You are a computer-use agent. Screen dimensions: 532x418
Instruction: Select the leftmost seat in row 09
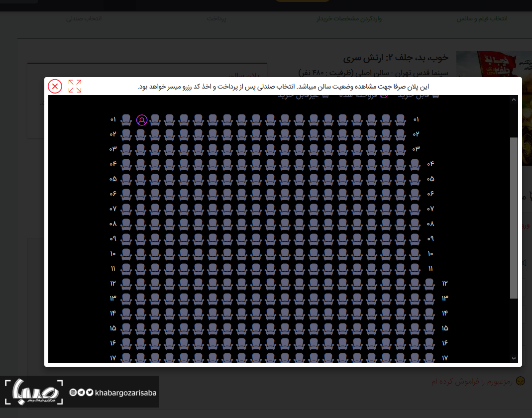[126, 239]
